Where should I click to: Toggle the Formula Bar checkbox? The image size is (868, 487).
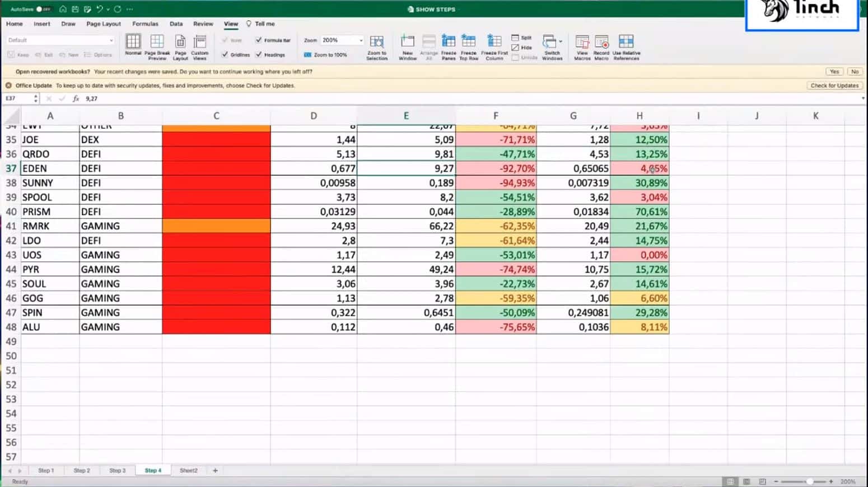(x=259, y=40)
